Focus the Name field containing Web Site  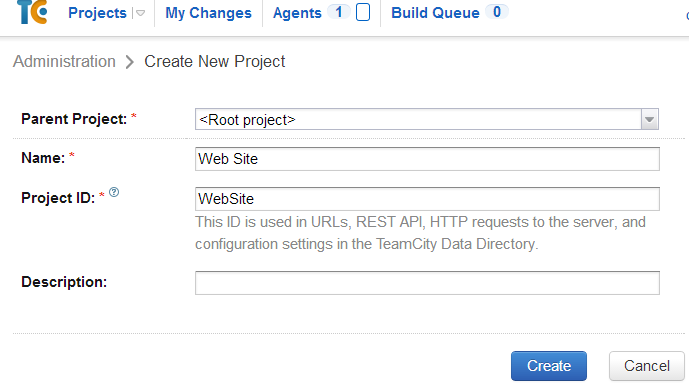[427, 159]
